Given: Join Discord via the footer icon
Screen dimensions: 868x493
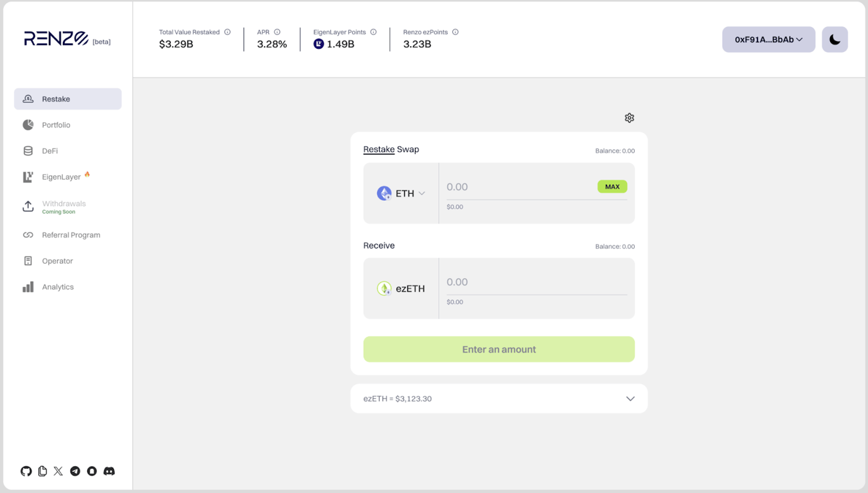Looking at the screenshot, I should point(109,471).
